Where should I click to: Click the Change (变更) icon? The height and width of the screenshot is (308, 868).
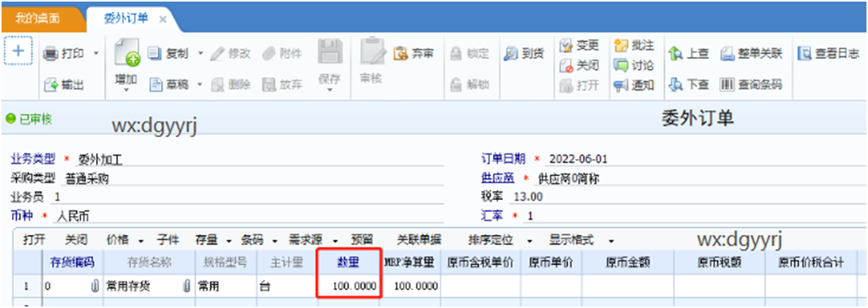(x=566, y=45)
